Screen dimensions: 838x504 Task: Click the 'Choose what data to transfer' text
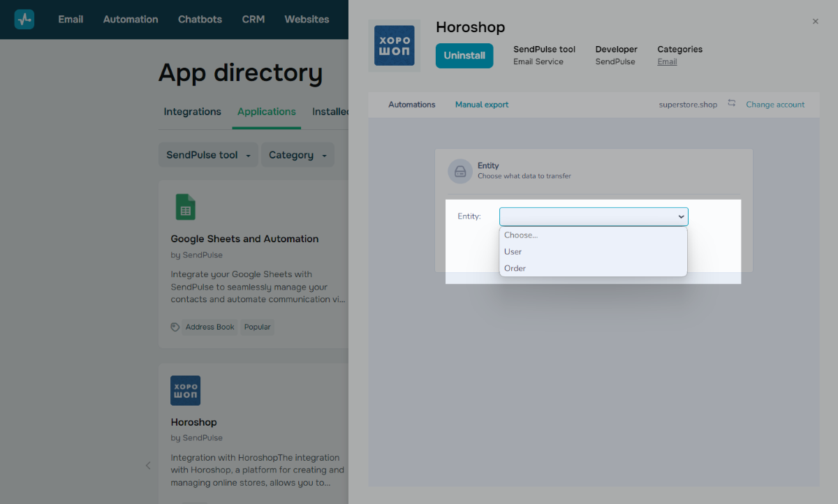tap(524, 176)
